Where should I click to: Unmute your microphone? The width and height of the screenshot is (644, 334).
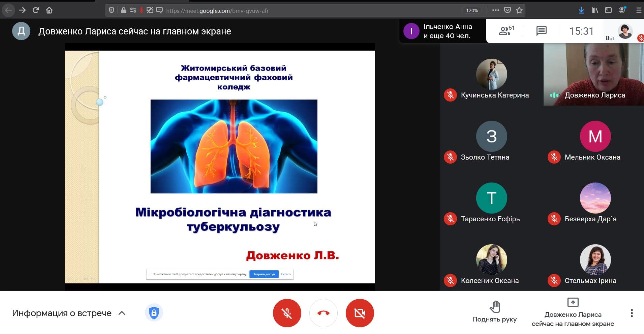point(287,313)
